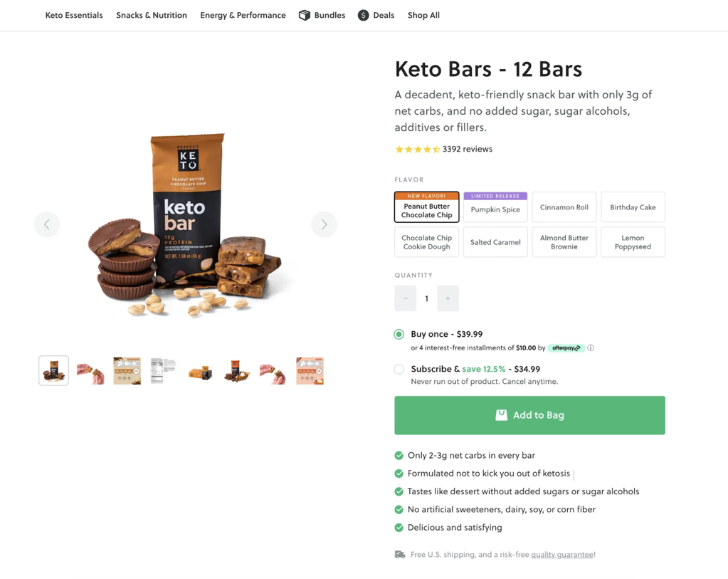Open the Snacks & Nutrition menu

[x=151, y=14]
